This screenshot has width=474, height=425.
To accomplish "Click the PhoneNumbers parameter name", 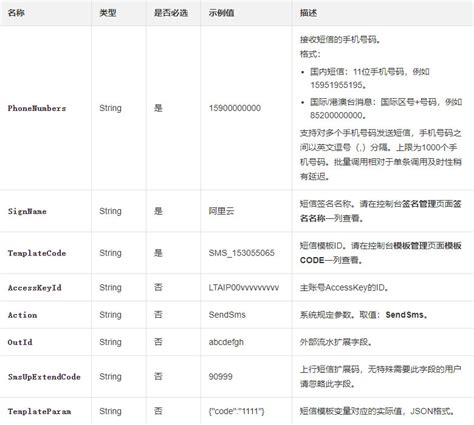I will (x=37, y=108).
